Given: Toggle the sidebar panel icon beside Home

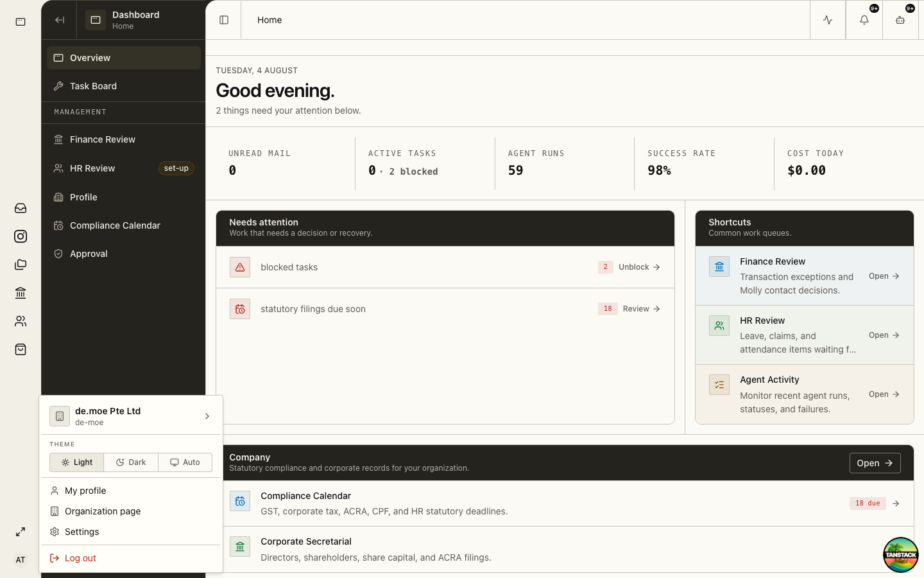Looking at the screenshot, I should coord(224,20).
